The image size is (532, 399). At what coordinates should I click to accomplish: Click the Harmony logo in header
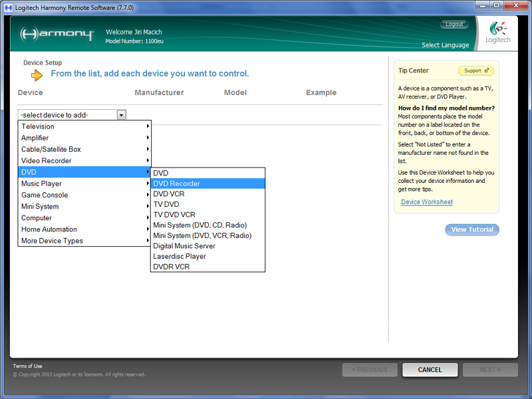[x=56, y=34]
